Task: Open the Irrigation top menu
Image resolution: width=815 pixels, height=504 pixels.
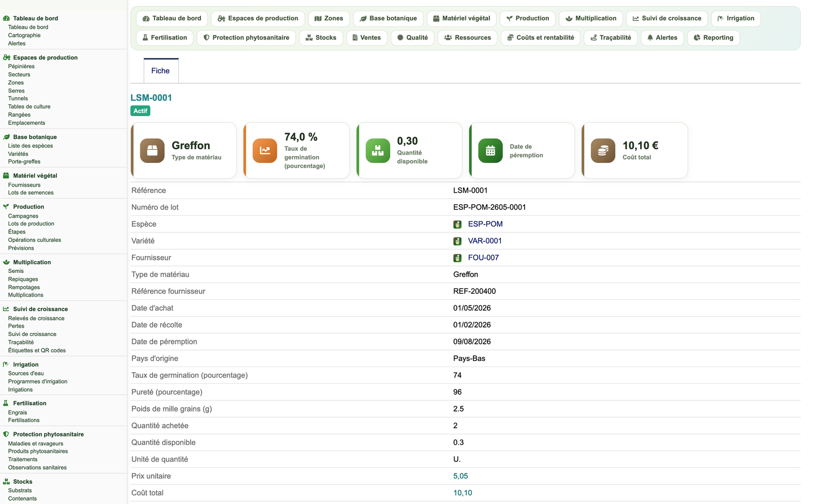Action: pos(735,19)
